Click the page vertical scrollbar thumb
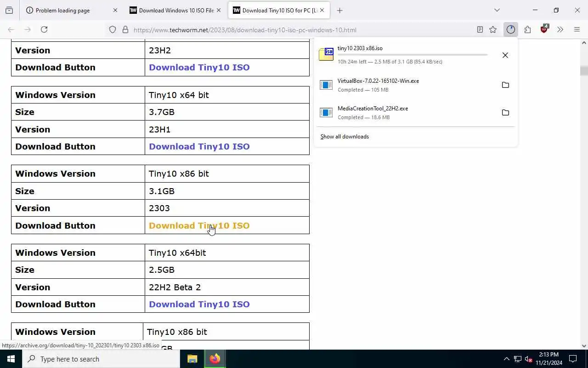 584,70
